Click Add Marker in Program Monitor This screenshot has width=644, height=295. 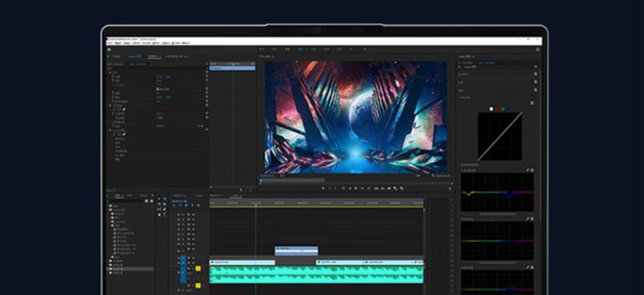pyautogui.click(x=323, y=188)
